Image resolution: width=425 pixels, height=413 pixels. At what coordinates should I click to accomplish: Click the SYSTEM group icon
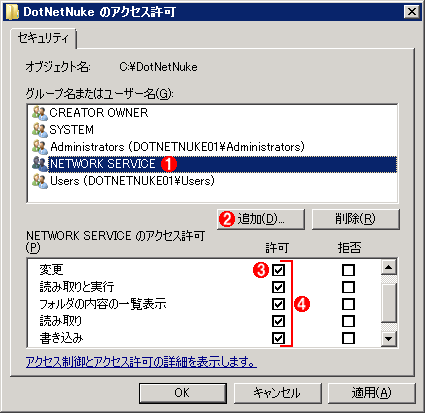(40, 130)
